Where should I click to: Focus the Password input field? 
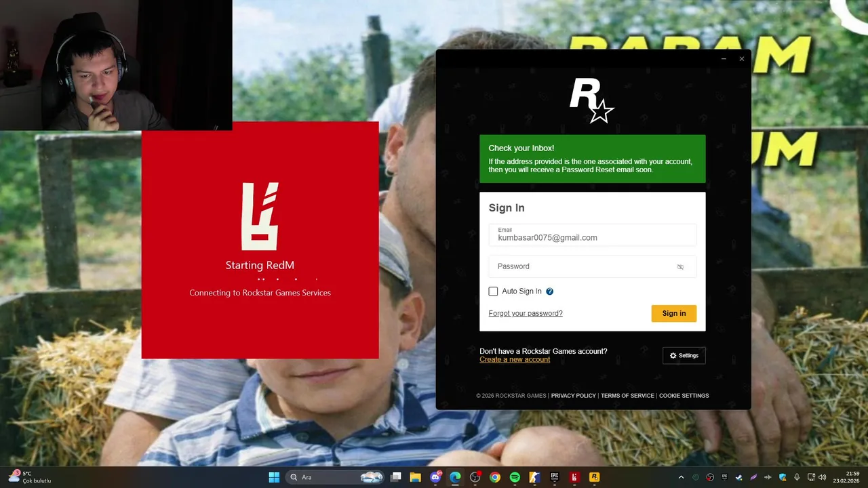pyautogui.click(x=592, y=266)
